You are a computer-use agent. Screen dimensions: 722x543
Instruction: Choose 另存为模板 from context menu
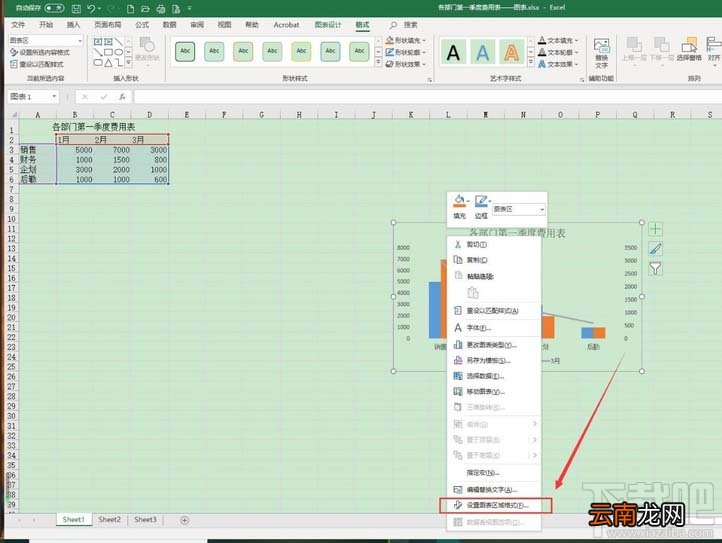click(x=494, y=360)
